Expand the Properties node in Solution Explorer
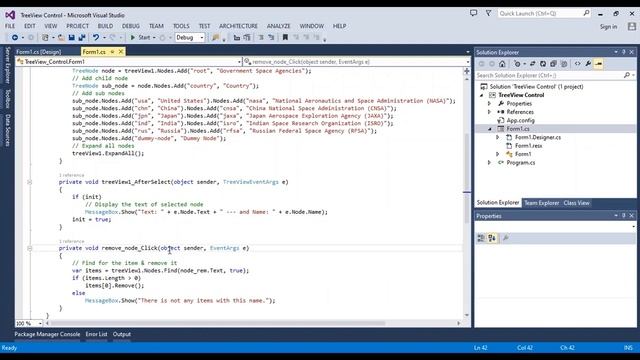This screenshot has height=360, width=640. click(489, 104)
